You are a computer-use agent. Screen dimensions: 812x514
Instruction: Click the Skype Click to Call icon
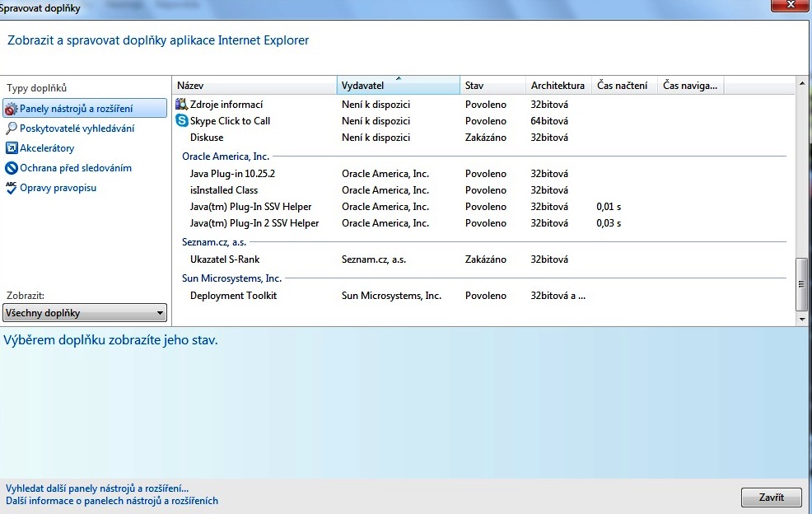(182, 121)
